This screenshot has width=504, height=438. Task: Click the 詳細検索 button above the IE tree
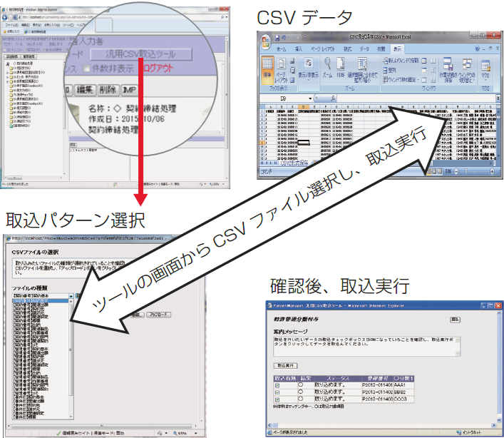click(x=13, y=56)
